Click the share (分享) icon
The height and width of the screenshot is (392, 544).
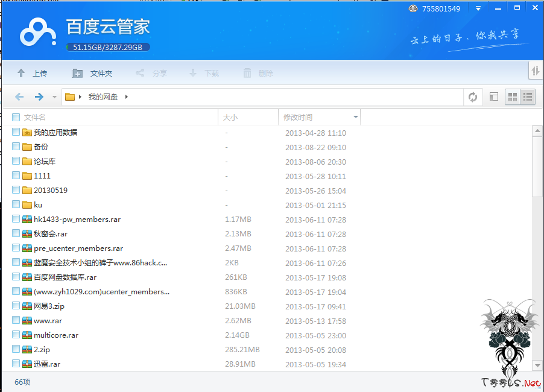click(x=140, y=73)
